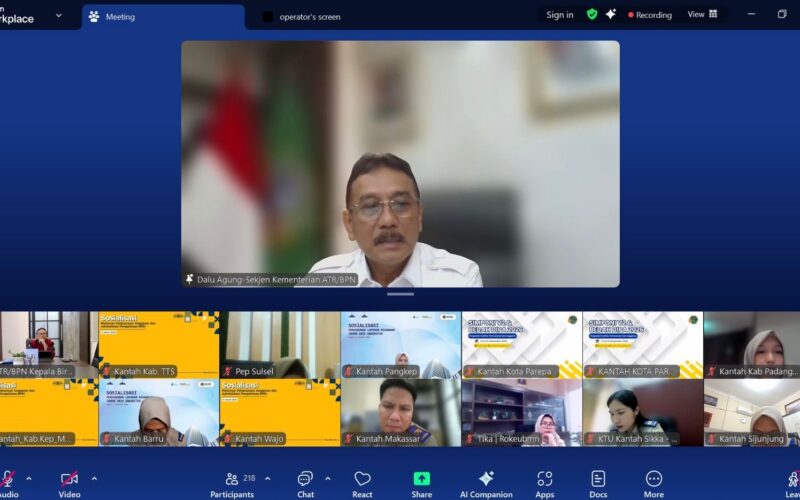800x500 pixels.
Task: Click the green Share screen icon
Action: pos(421,481)
